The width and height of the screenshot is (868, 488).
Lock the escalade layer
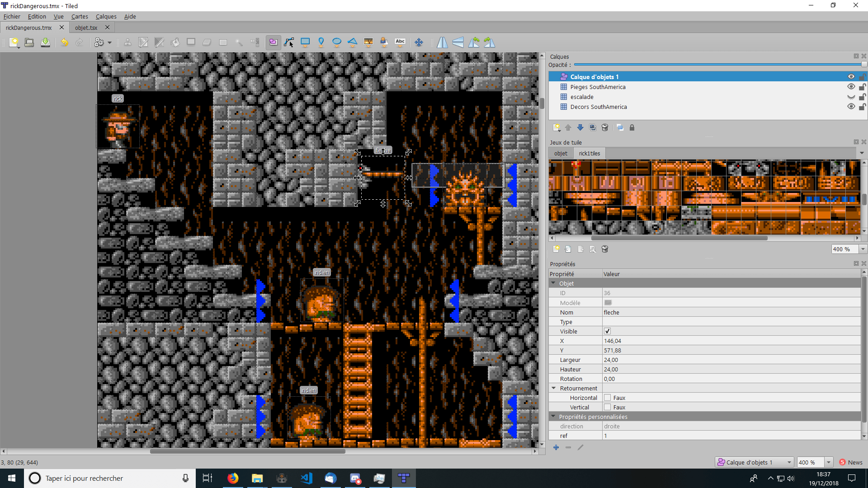tap(862, 97)
